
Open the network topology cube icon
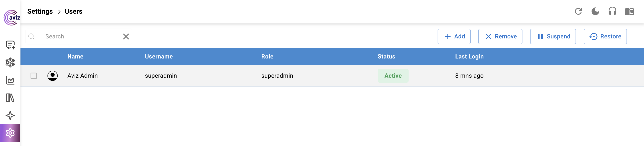tap(10, 63)
